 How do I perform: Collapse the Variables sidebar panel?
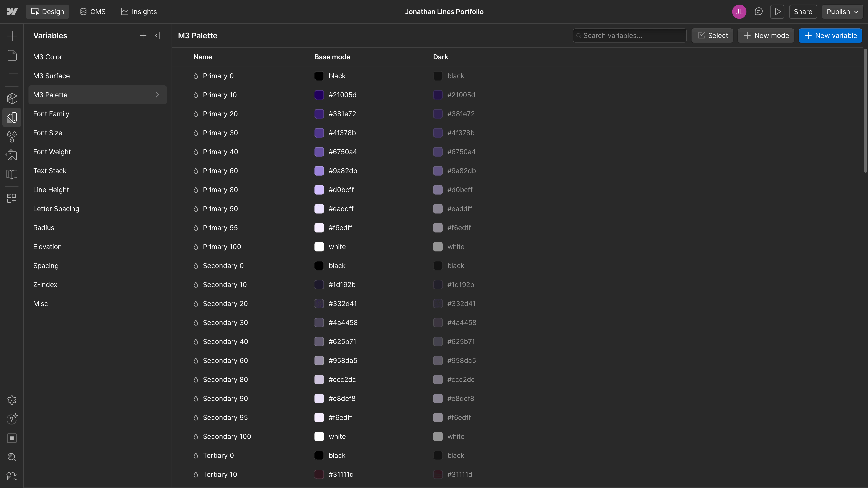point(157,36)
